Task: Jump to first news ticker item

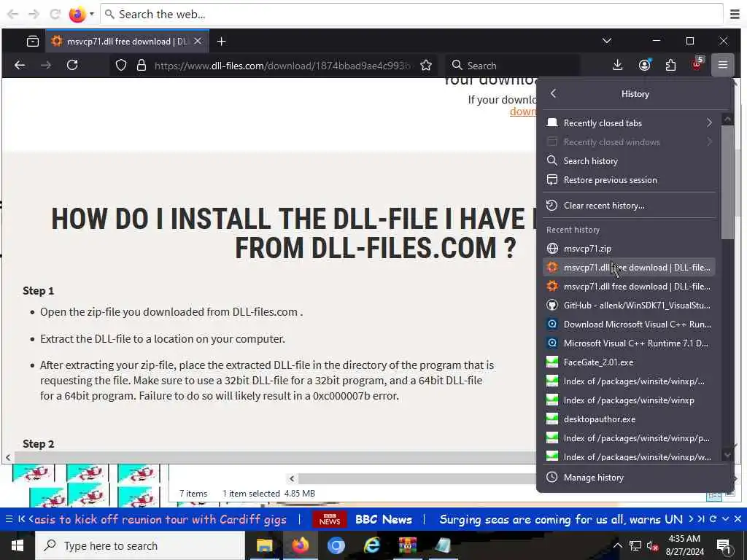Action: 21,519
